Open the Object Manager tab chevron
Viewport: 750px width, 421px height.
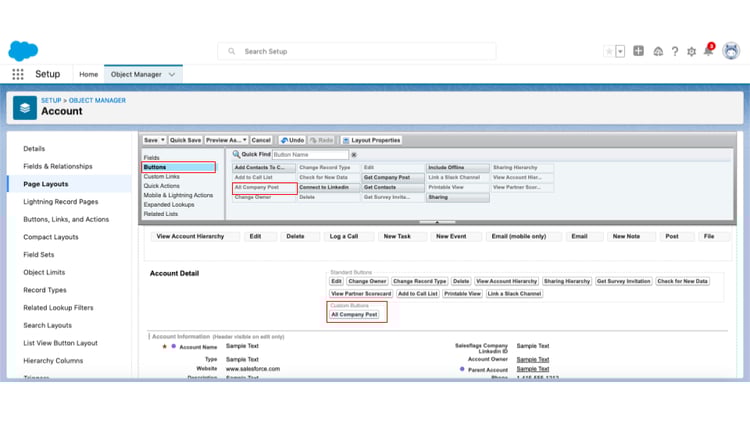click(172, 75)
